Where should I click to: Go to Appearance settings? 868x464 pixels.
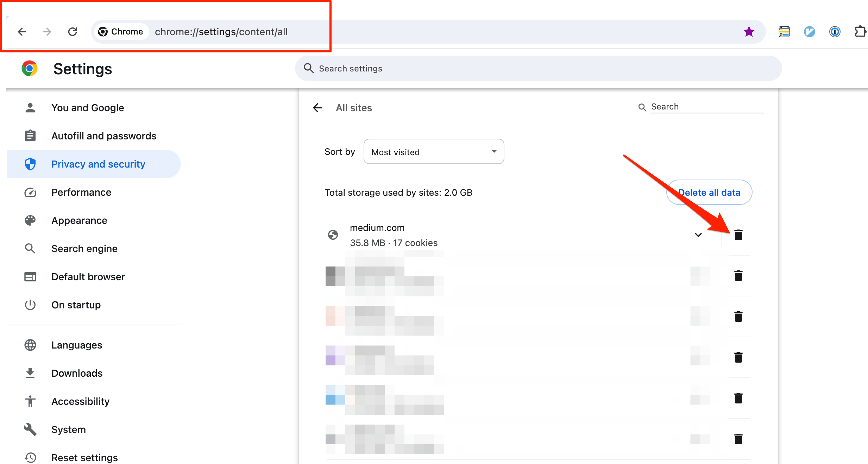coord(79,220)
